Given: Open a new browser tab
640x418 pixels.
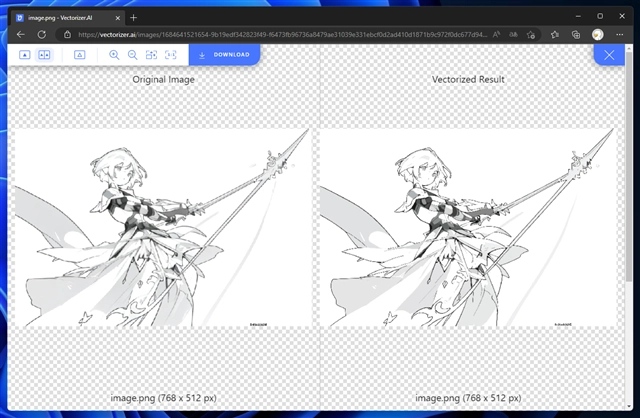Looking at the screenshot, I should [x=133, y=18].
